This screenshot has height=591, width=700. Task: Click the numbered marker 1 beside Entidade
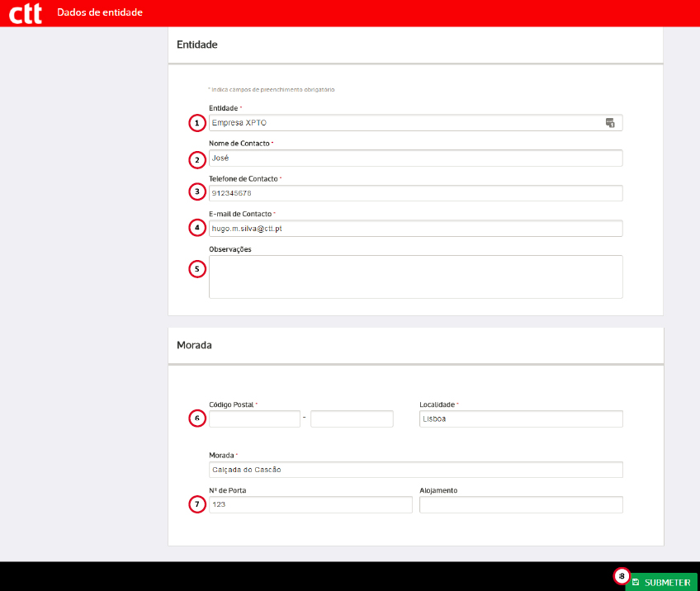(x=196, y=123)
